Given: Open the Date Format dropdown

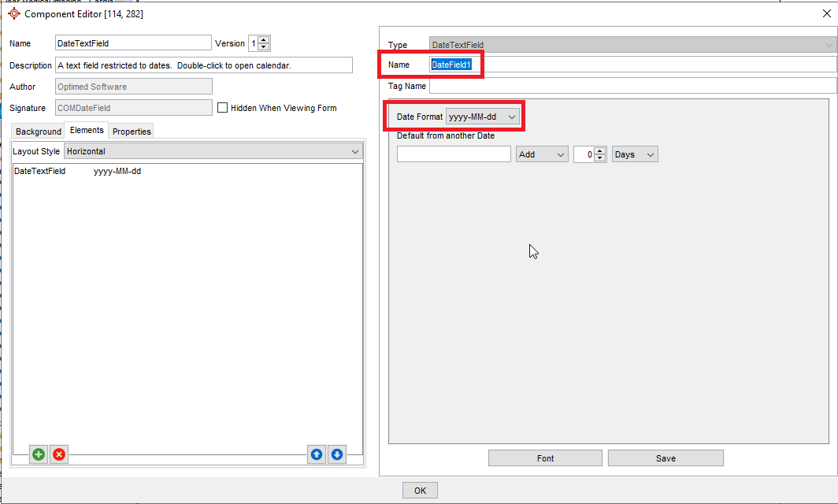Looking at the screenshot, I should (x=483, y=117).
